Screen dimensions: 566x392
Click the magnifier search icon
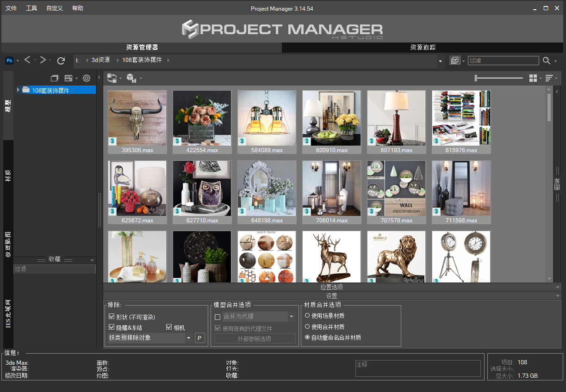click(547, 61)
